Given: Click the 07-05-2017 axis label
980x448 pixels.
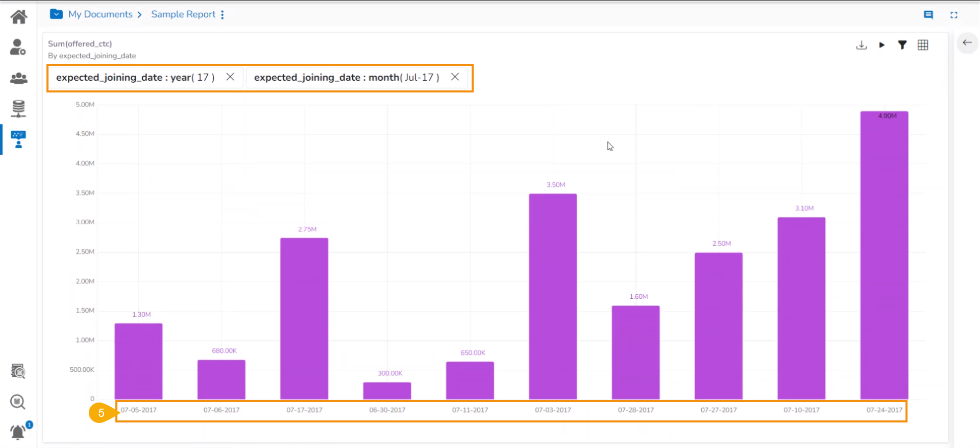Looking at the screenshot, I should click(x=139, y=410).
